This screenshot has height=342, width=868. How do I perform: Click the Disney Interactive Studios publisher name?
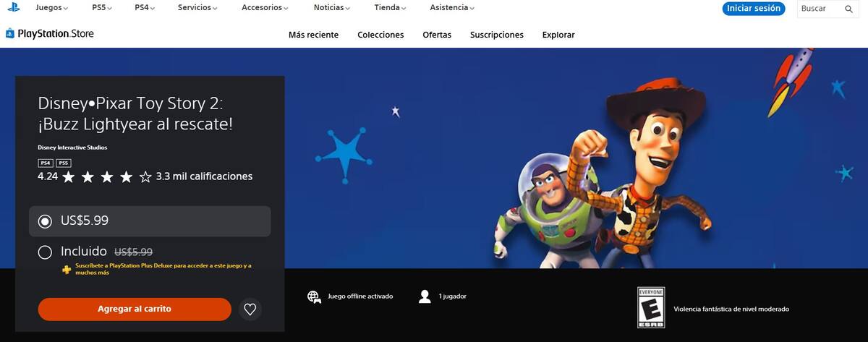(x=72, y=148)
